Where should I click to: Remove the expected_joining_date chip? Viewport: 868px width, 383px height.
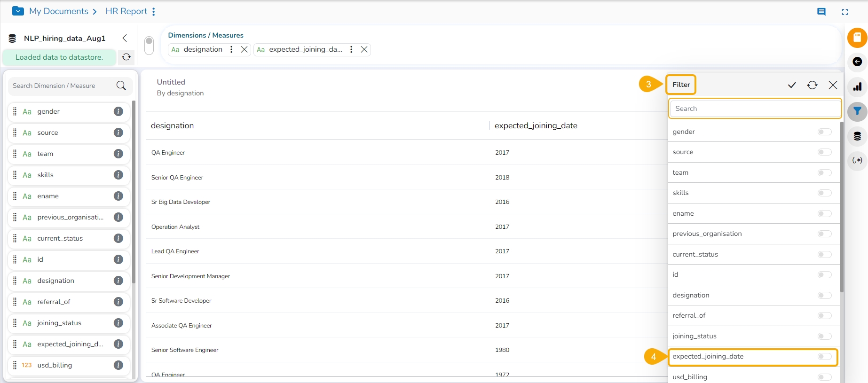[x=364, y=49]
